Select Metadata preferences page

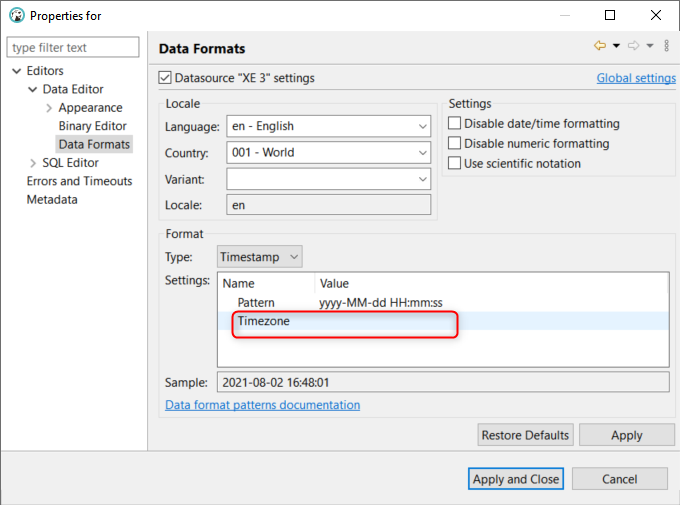tap(52, 200)
